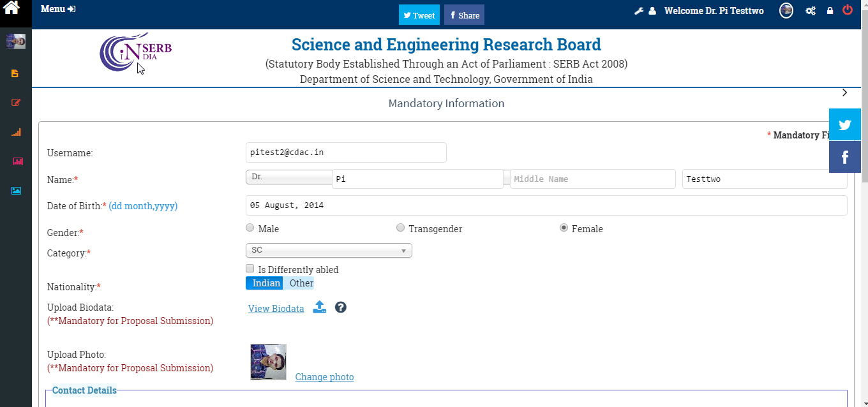Switch nationality toggle to Other
This screenshot has width=868, height=407.
click(301, 283)
